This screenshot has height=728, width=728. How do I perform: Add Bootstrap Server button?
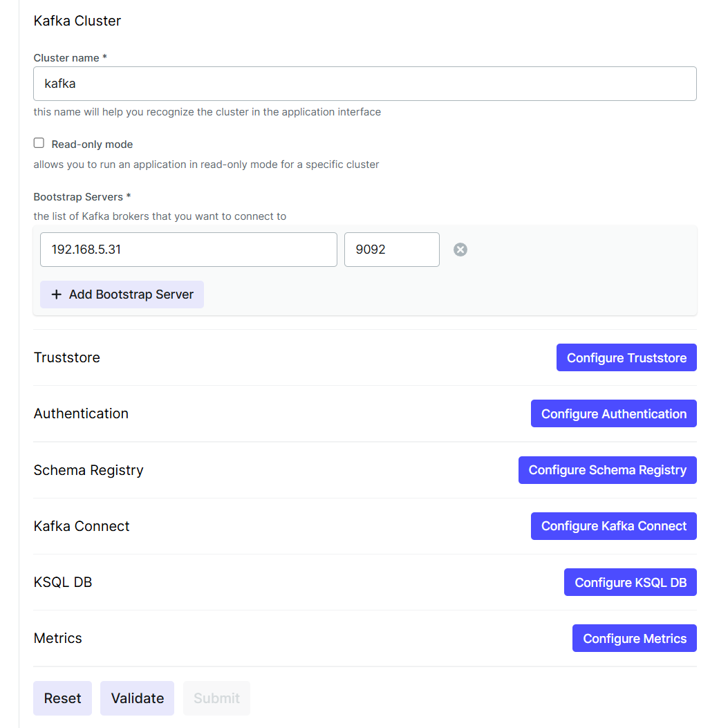coord(122,295)
